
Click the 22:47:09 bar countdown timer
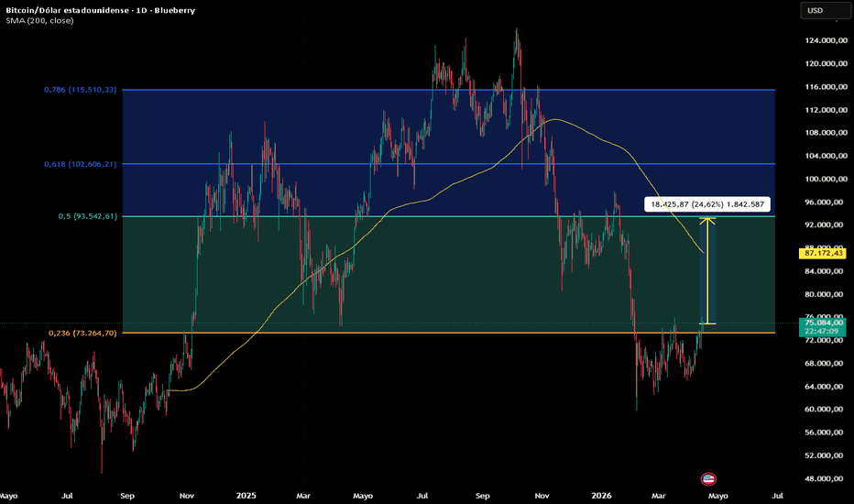point(823,332)
